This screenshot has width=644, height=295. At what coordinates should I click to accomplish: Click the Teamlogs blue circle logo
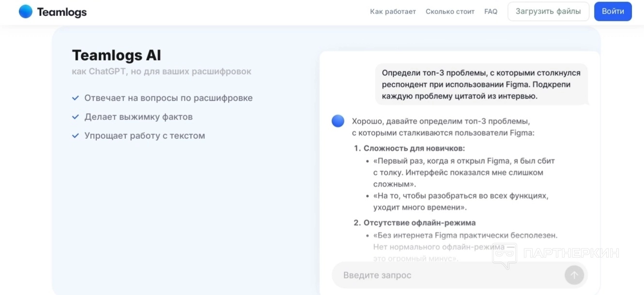click(26, 12)
